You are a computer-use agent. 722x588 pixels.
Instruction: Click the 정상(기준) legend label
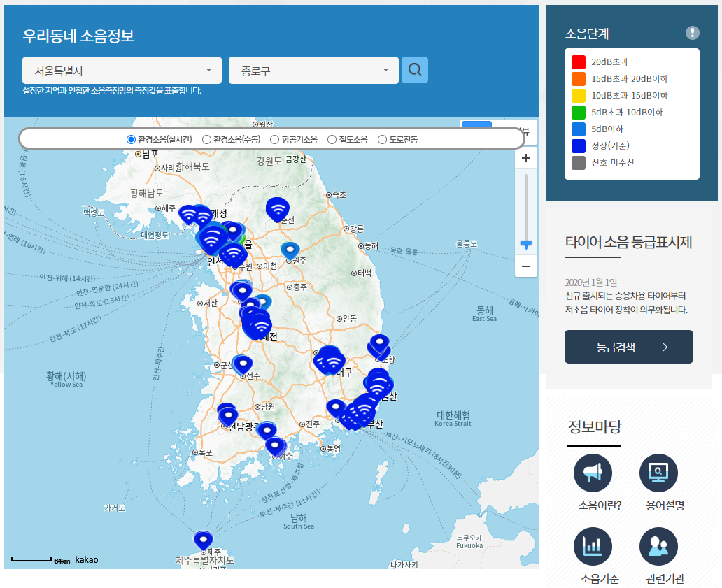pos(610,146)
